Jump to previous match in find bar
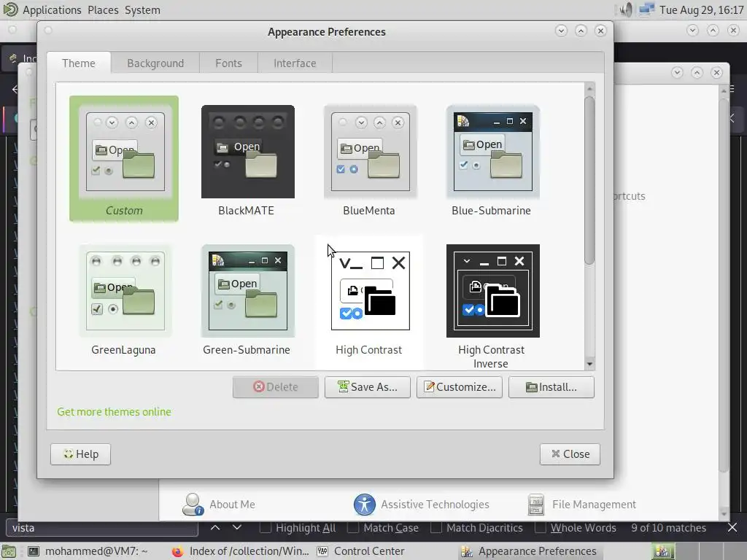Viewport: 747px width, 560px height. click(x=215, y=528)
